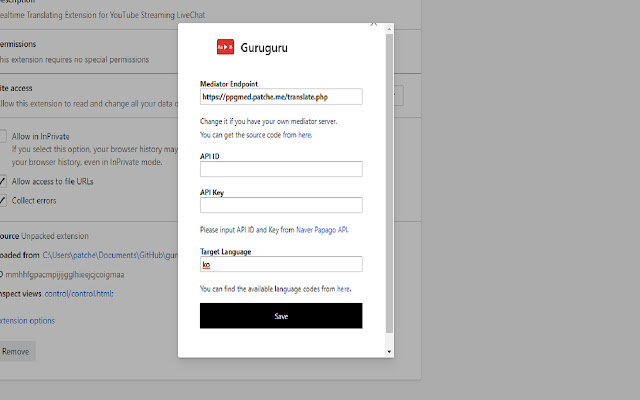Open the mediator source code 'here' link
This screenshot has height=400, width=640.
point(304,135)
